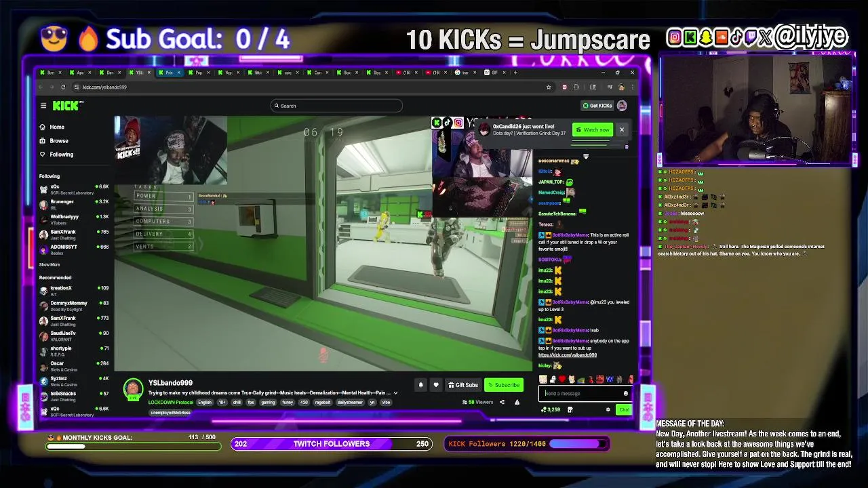The image size is (868, 488).
Task: Open the user profile avatar menu
Action: coord(622,106)
